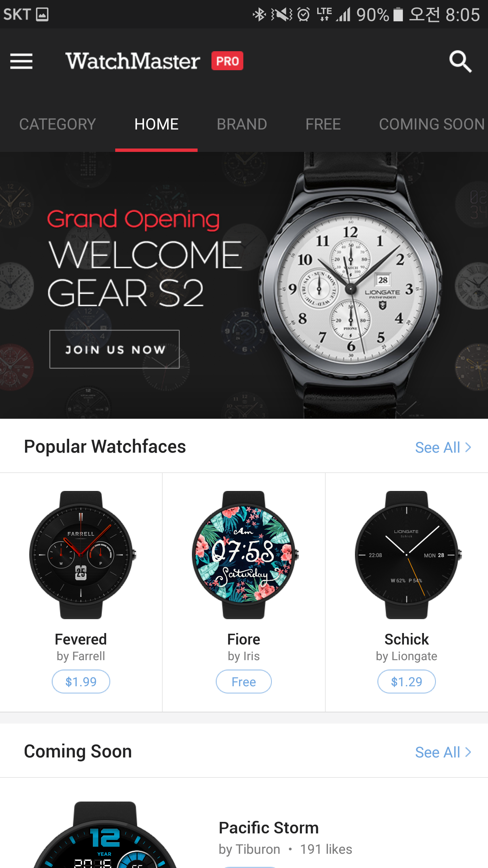This screenshot has height=868, width=488.
Task: Open the COMING SOON tab
Action: point(432,124)
